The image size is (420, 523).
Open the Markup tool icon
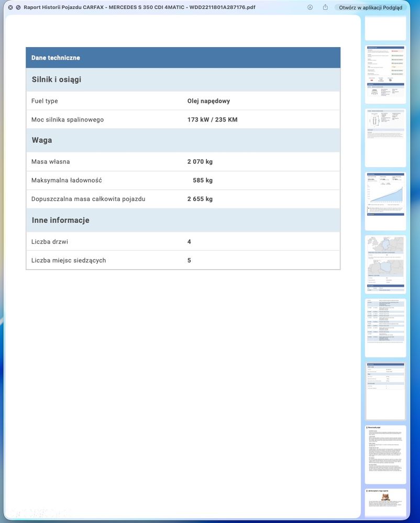click(310, 7)
